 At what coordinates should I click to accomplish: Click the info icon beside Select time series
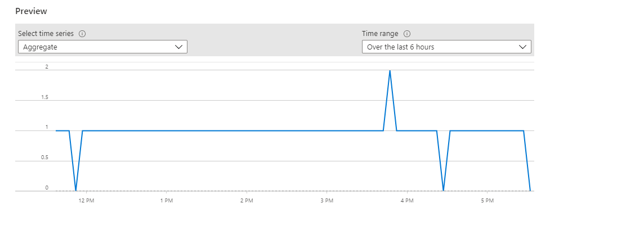point(82,34)
